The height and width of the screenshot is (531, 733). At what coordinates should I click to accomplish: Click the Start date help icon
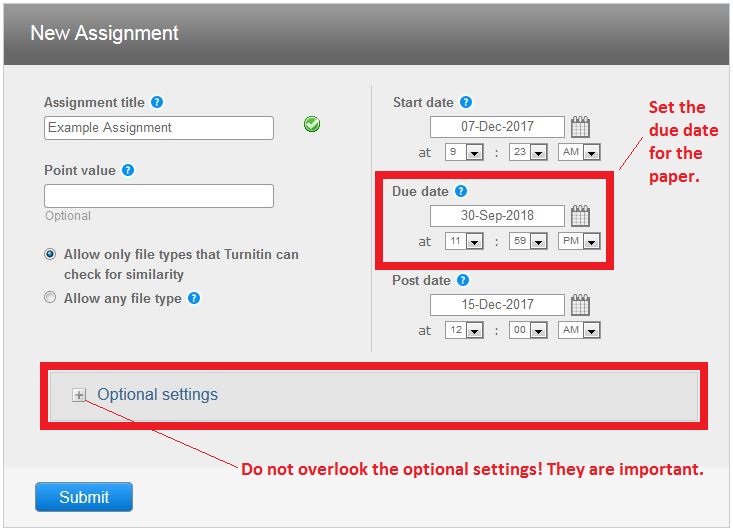(x=466, y=102)
